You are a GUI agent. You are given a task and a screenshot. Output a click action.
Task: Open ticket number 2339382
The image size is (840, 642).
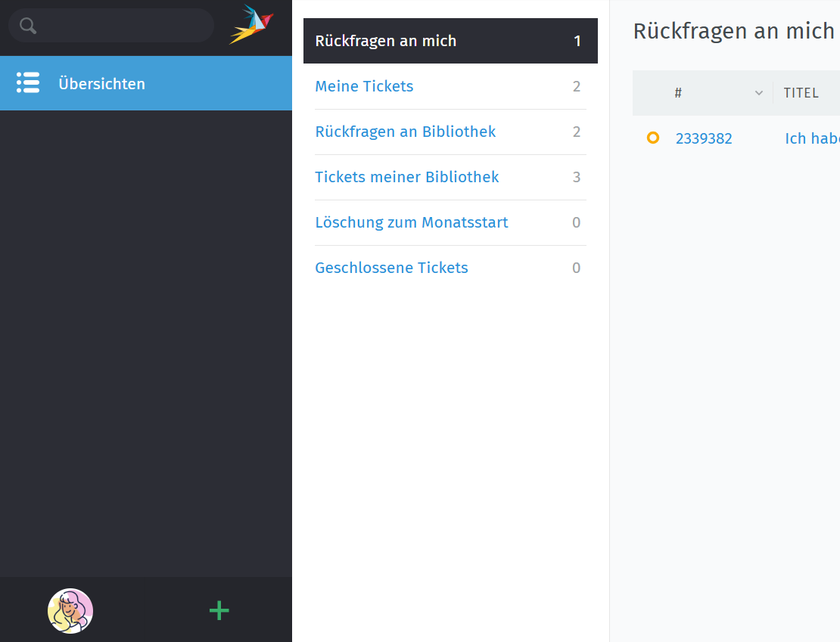704,138
